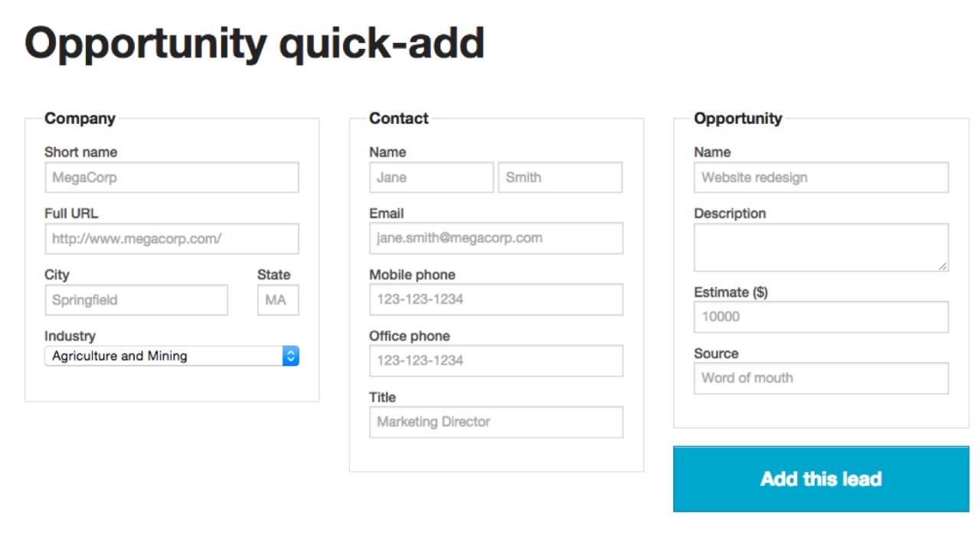Click the Description textarea resize handle

943,266
